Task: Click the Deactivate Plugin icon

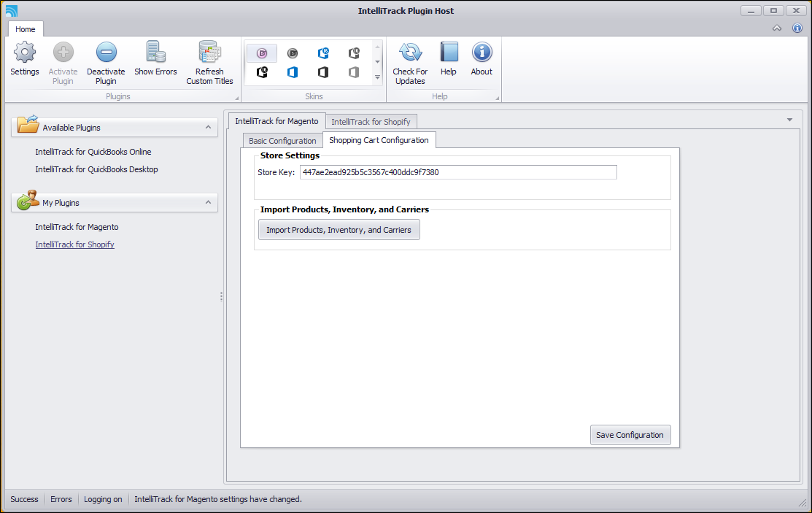Action: click(107, 53)
